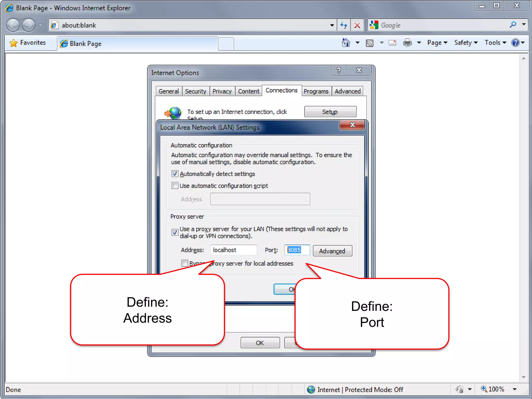Open the Tools menu

(495, 43)
